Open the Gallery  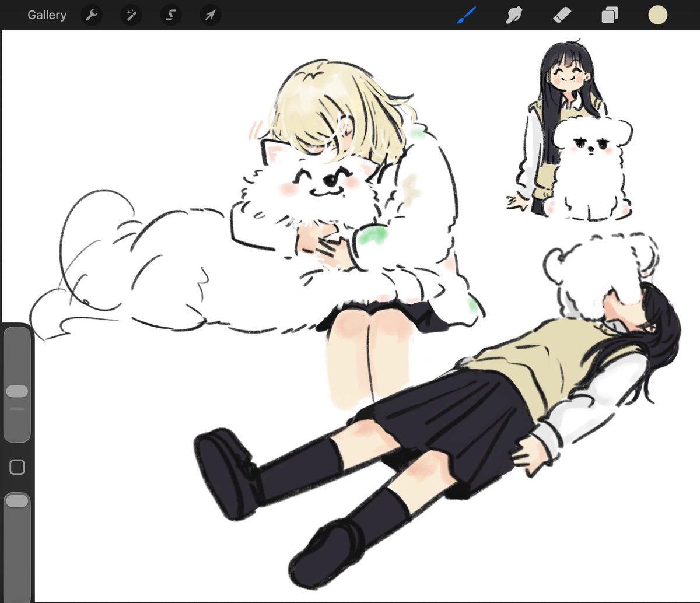pos(47,15)
